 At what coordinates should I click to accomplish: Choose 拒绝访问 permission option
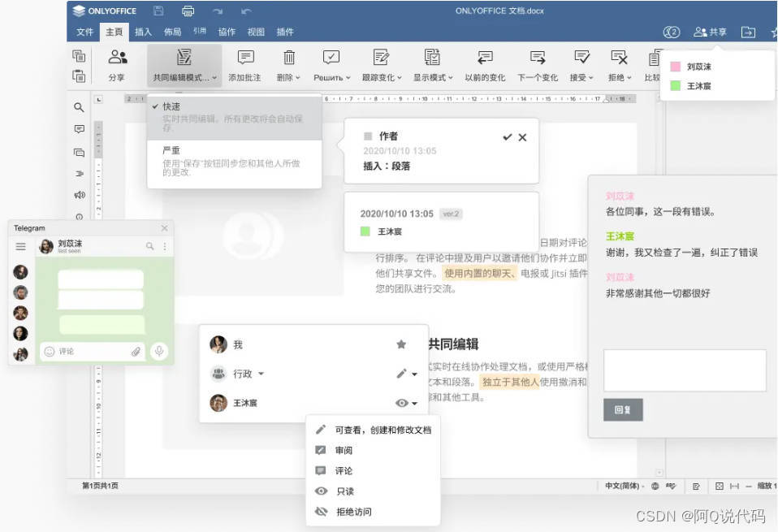[373, 512]
